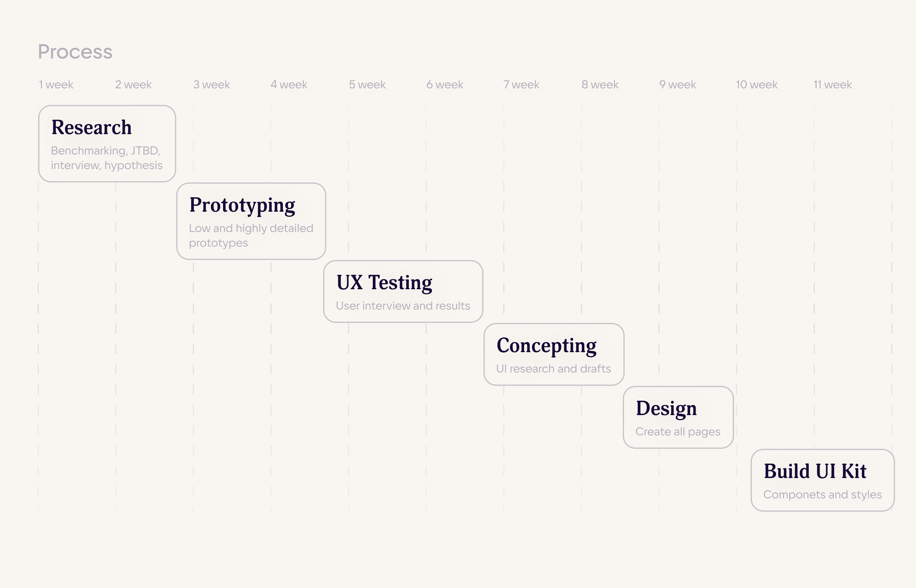The width and height of the screenshot is (916, 588).
Task: Select the 2 week timeline label
Action: click(x=133, y=84)
